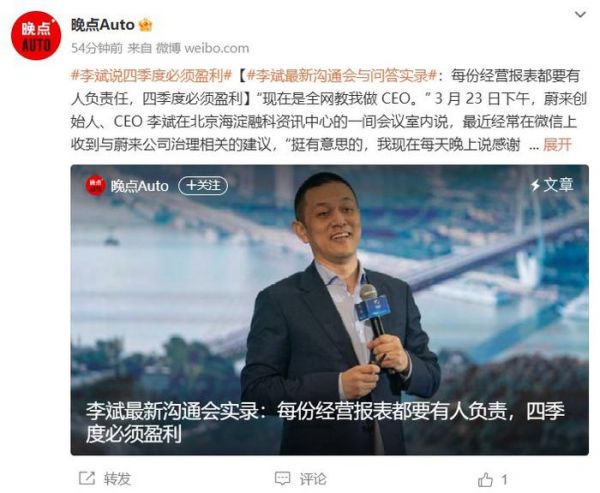Like the post with thumbs-up icon
Screen dimensions: 600x493
[485, 479]
